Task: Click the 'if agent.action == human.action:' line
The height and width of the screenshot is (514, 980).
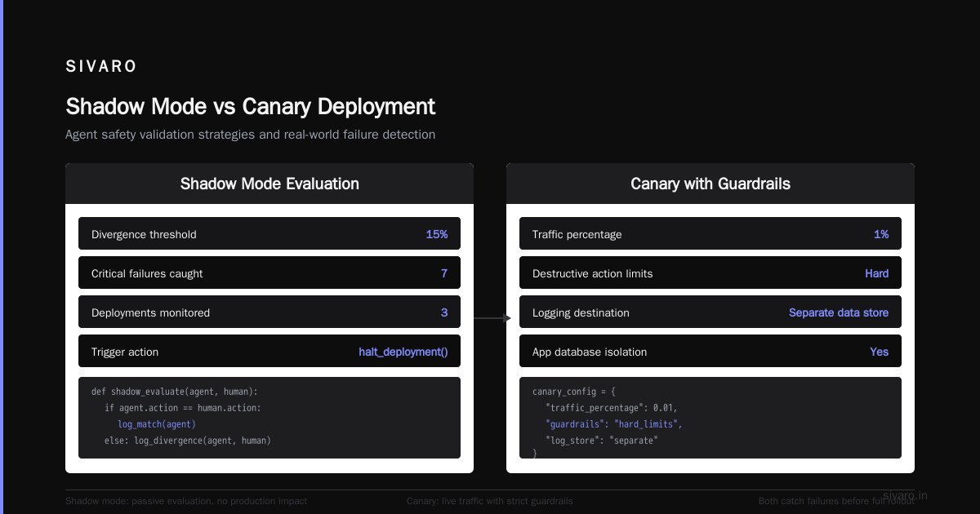Action: tap(183, 408)
